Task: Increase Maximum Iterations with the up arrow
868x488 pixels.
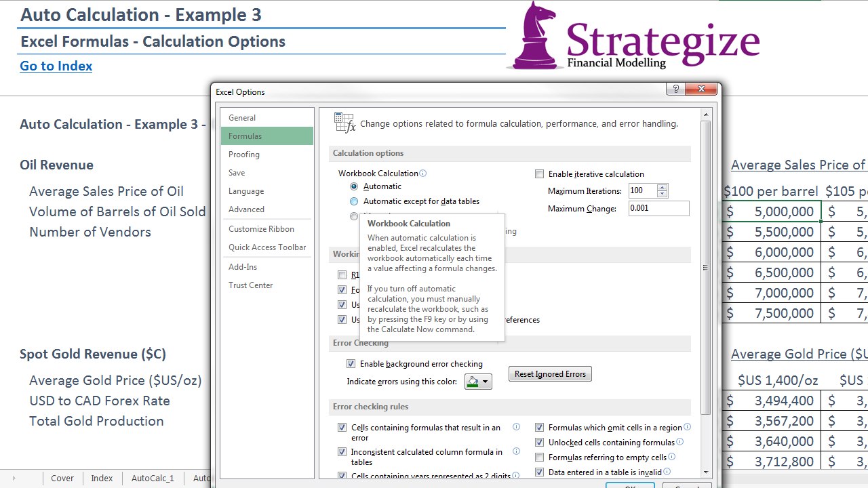Action: coord(663,188)
